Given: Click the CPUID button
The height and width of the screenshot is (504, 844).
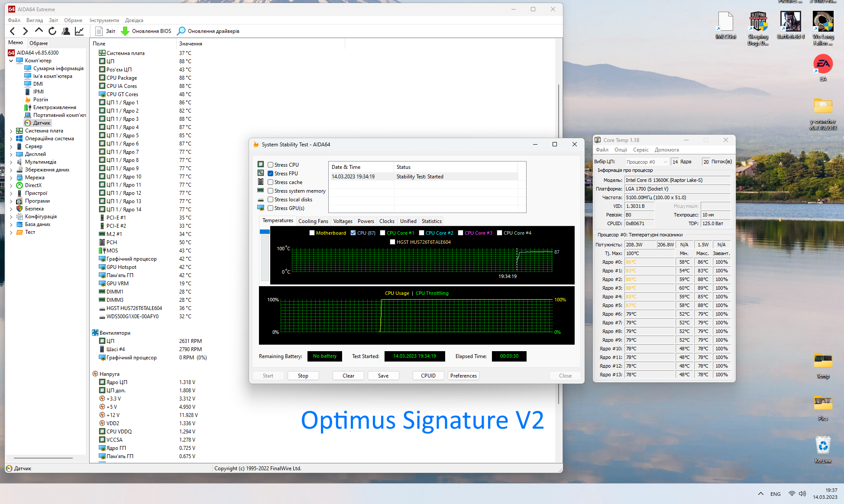Looking at the screenshot, I should (x=428, y=376).
